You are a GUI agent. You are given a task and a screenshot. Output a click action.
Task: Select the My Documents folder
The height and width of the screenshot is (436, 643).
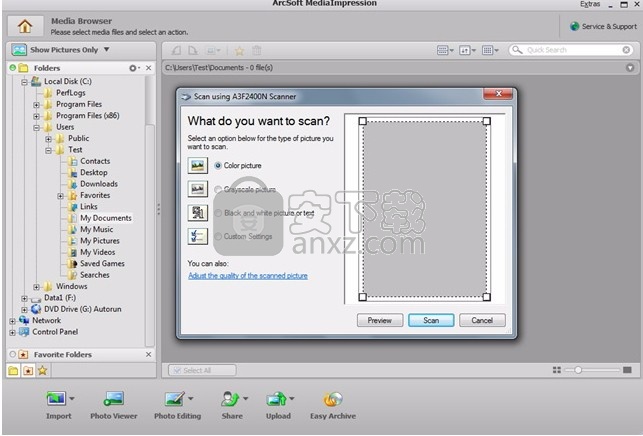[x=106, y=218]
